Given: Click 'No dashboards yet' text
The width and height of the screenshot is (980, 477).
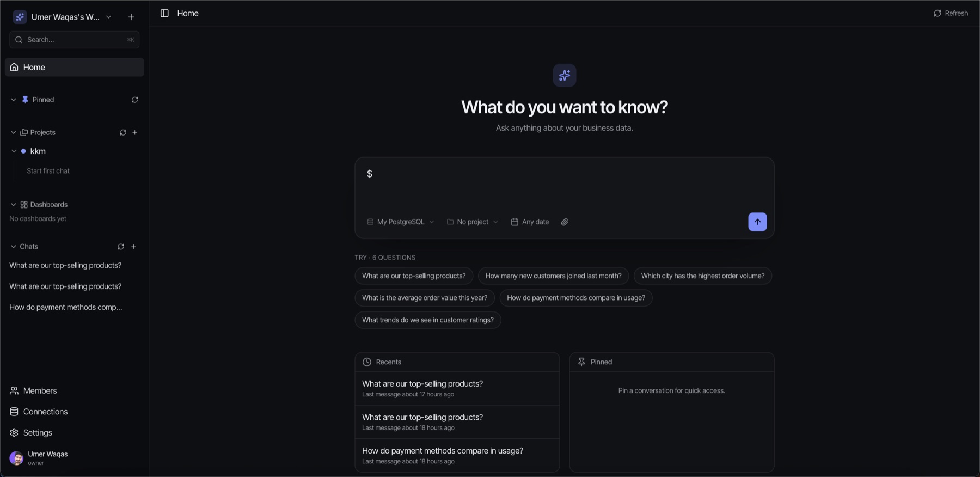Looking at the screenshot, I should 38,219.
